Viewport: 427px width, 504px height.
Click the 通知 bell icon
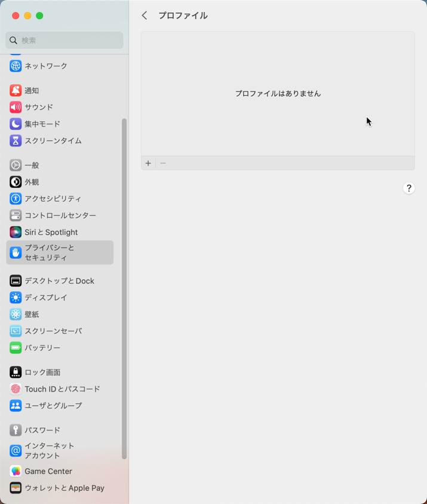[16, 91]
